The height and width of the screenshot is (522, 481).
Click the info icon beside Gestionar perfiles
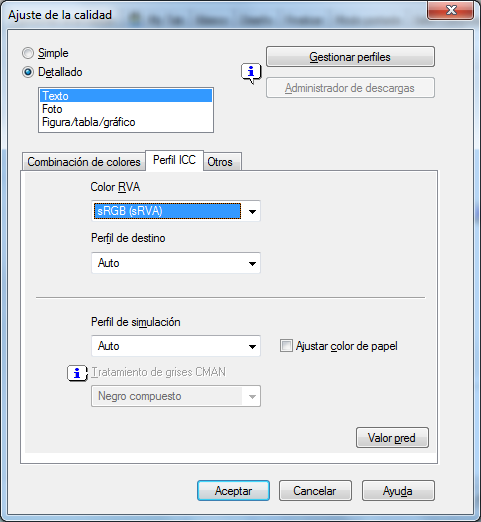click(251, 73)
